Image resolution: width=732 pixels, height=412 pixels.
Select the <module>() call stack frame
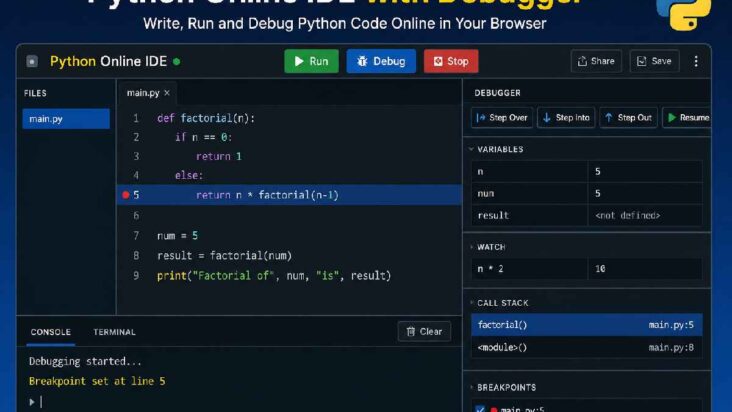pyautogui.click(x=586, y=347)
